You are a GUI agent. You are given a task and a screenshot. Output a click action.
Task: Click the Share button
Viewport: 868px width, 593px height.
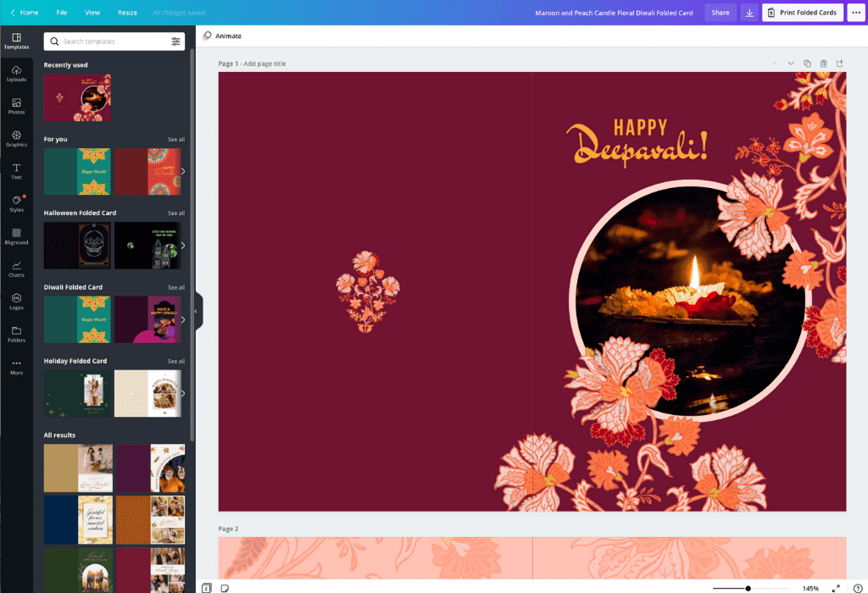point(721,13)
